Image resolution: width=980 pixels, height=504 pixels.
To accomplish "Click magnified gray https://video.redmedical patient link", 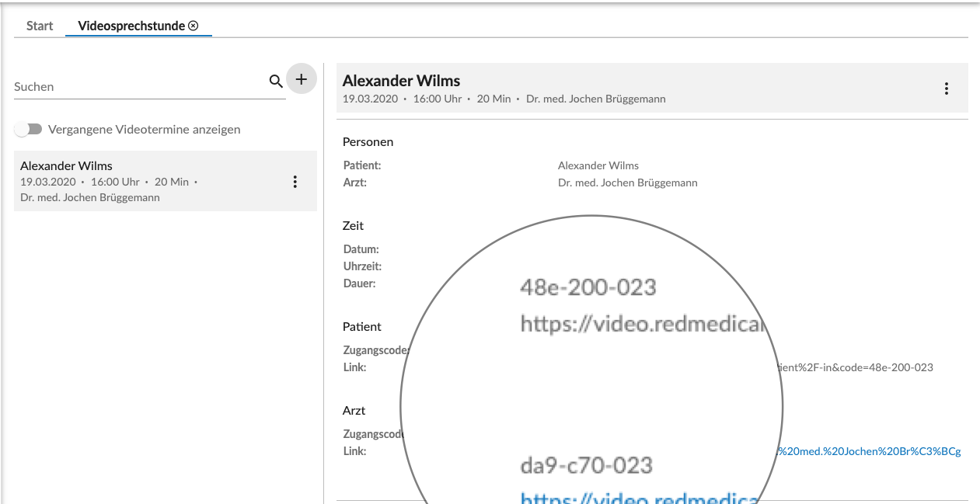I will point(642,324).
